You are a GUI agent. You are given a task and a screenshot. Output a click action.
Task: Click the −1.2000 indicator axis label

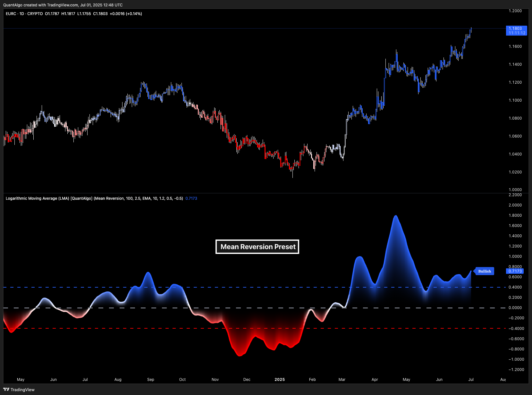click(x=516, y=370)
